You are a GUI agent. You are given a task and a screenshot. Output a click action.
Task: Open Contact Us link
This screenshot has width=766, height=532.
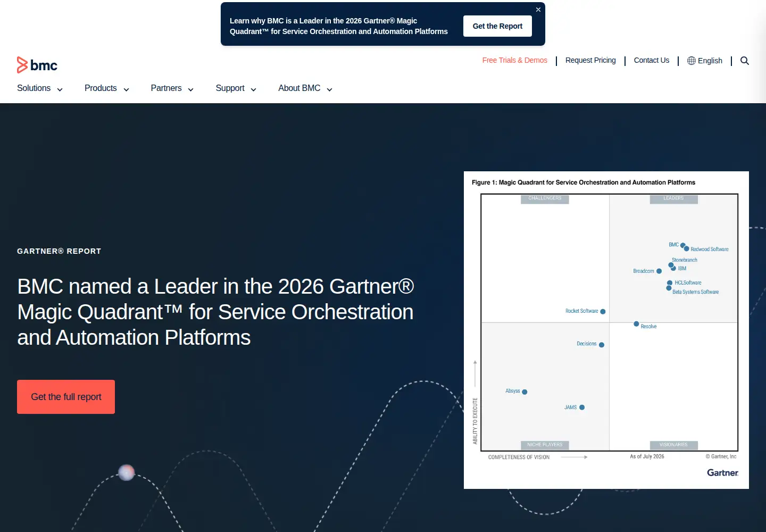(x=652, y=60)
